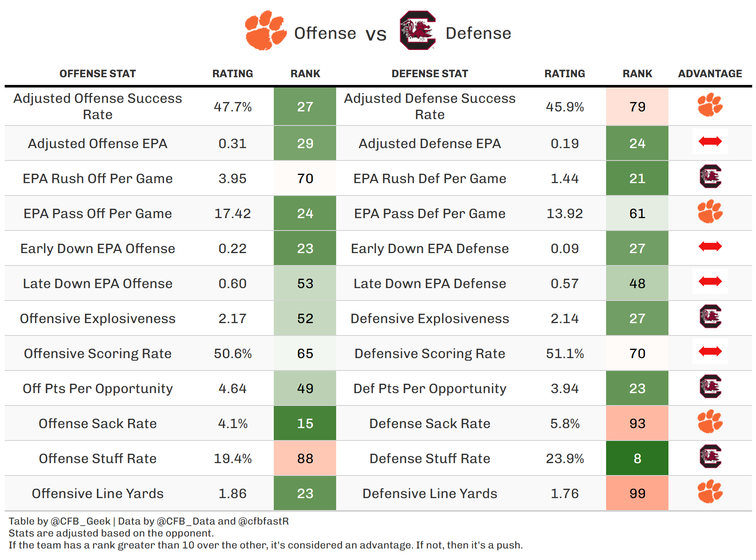The image size is (756, 560).
Task: Click the dark green rank 8 cell
Action: tap(637, 458)
